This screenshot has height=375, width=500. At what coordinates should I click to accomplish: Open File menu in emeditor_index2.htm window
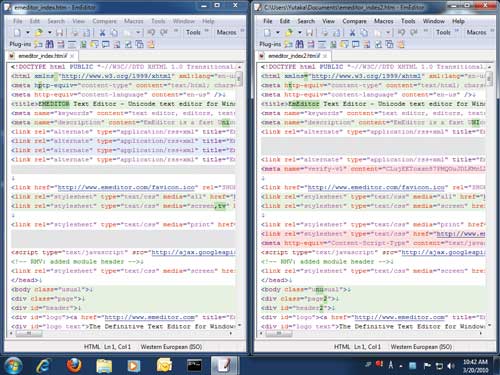[268, 21]
